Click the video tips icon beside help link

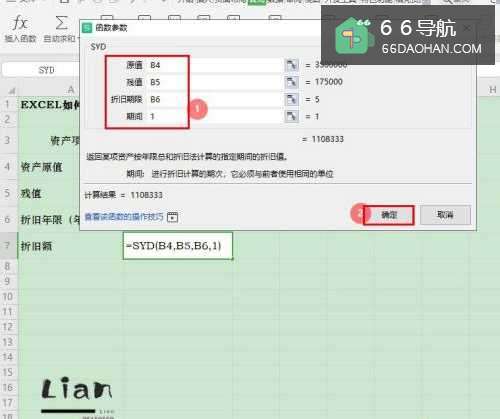coord(172,217)
